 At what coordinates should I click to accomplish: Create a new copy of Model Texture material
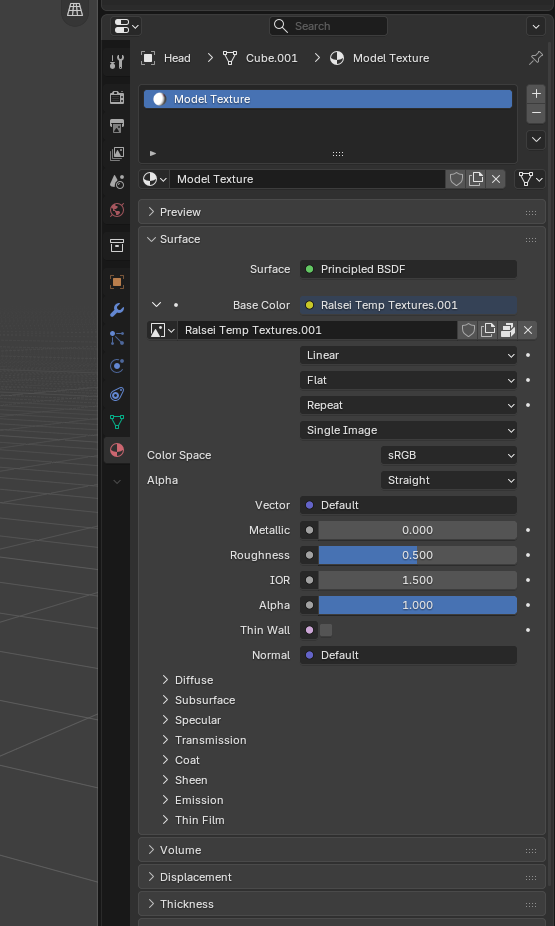coord(475,179)
